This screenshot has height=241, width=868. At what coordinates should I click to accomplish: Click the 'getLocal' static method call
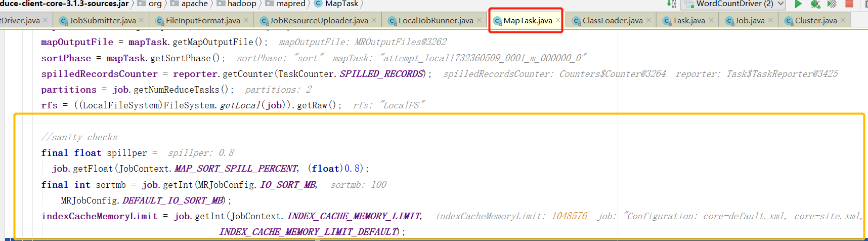click(x=240, y=105)
